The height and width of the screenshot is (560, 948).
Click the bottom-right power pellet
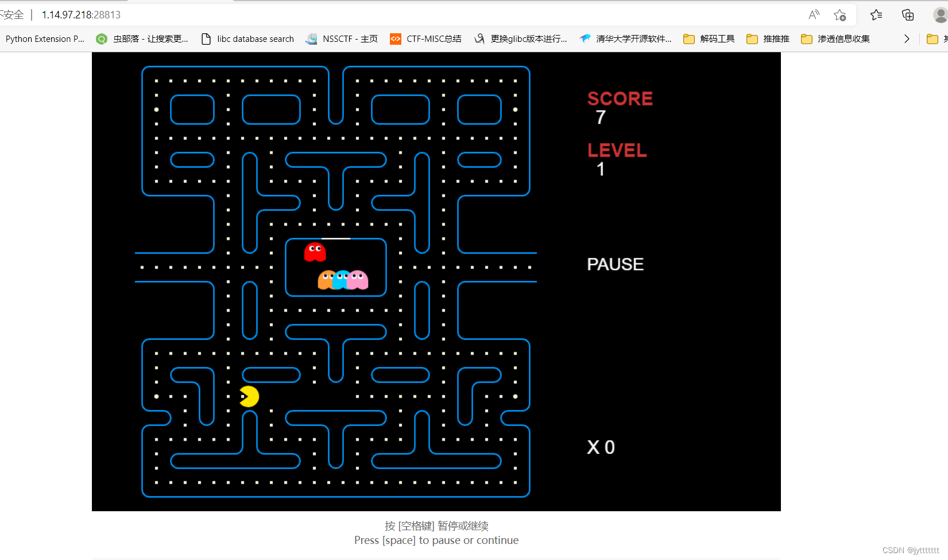pyautogui.click(x=515, y=396)
